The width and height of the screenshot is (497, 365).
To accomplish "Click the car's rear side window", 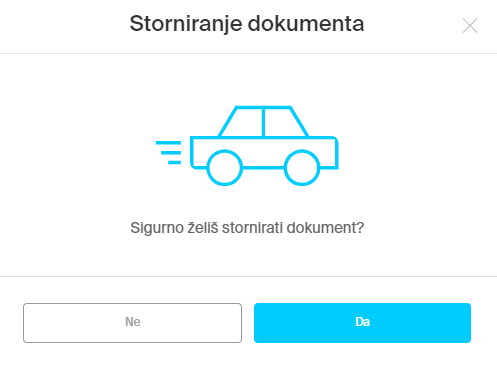I will [x=242, y=123].
